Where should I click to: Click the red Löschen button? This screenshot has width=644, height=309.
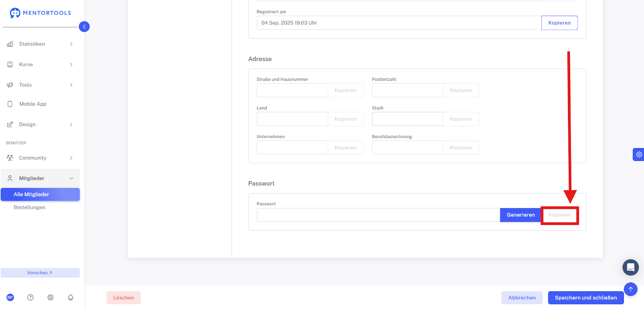124,298
